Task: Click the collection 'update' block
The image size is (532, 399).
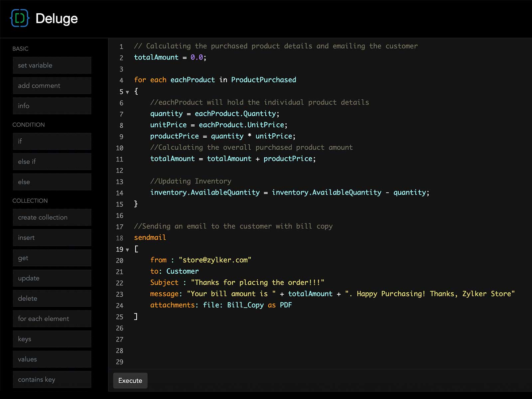Action: tap(52, 278)
